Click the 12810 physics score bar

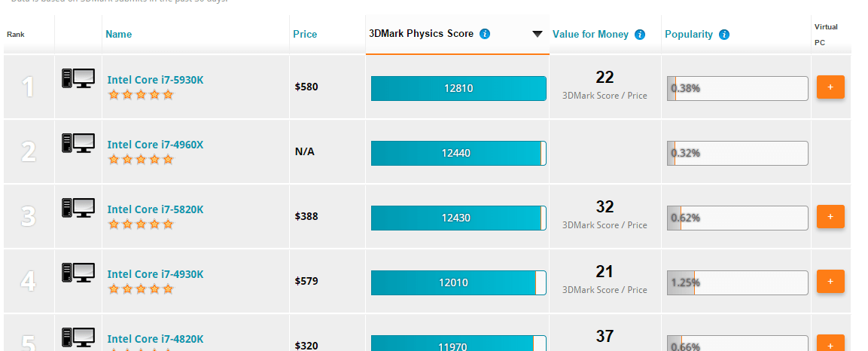tap(458, 88)
